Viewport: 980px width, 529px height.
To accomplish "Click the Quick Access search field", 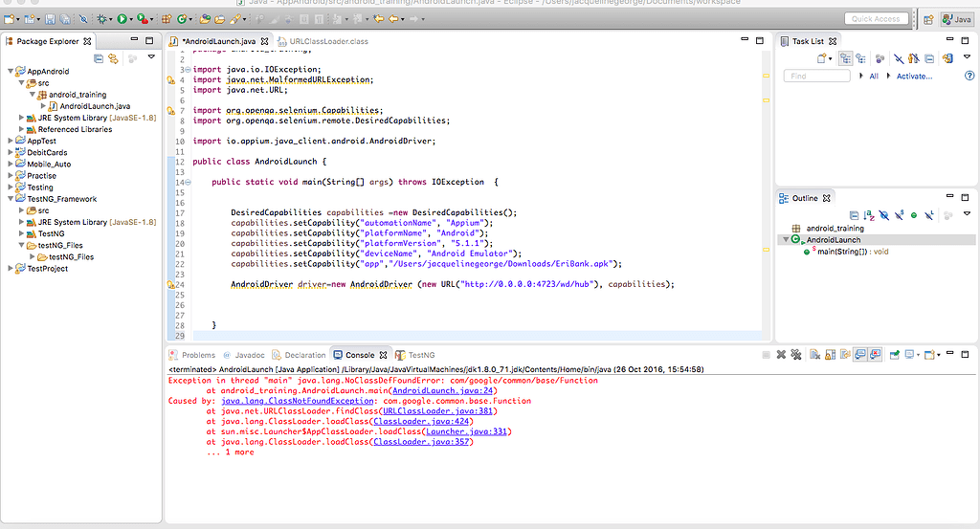I will click(875, 19).
